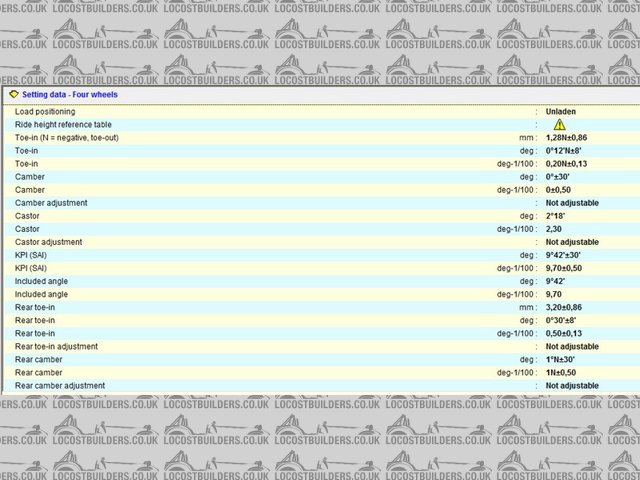Click the "Unladen" load positioning value
The height and width of the screenshot is (480, 640).
(561, 111)
